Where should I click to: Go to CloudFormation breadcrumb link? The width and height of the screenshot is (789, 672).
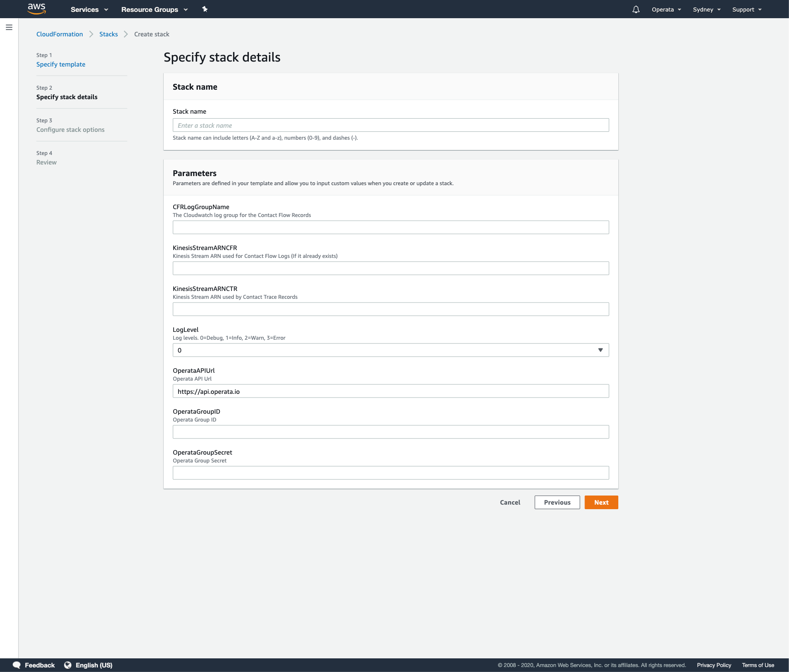tap(60, 34)
